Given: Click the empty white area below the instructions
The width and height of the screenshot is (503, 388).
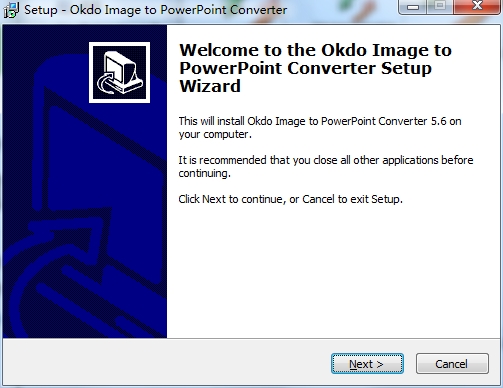Looking at the screenshot, I should tap(330, 270).
